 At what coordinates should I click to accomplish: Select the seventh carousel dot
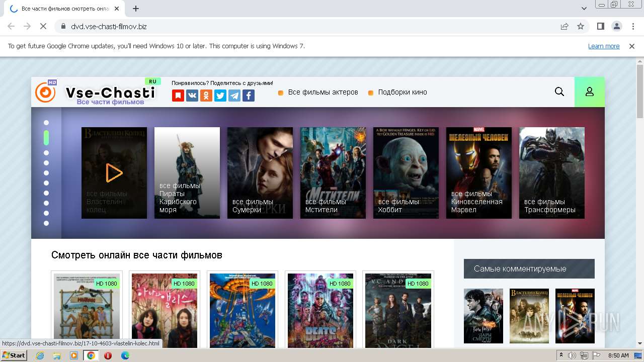coord(46,193)
